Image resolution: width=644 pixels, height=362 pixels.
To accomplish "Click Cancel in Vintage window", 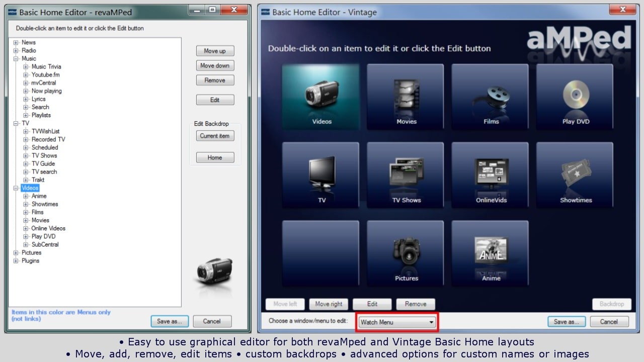I will pos(609,322).
